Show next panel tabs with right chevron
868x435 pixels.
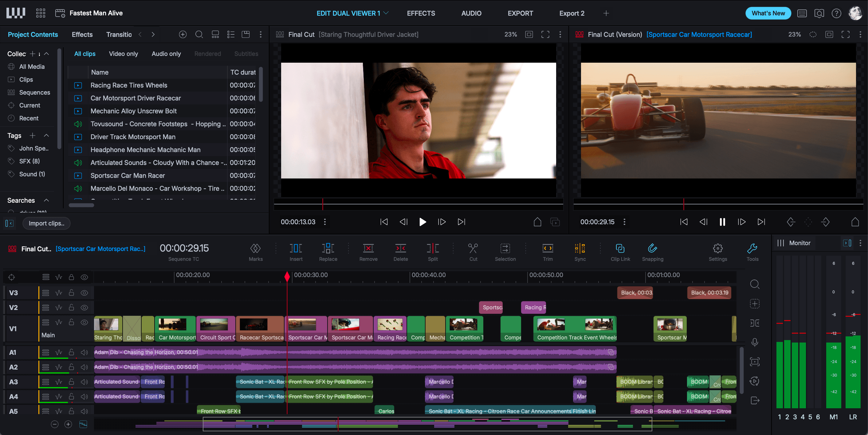tap(153, 34)
